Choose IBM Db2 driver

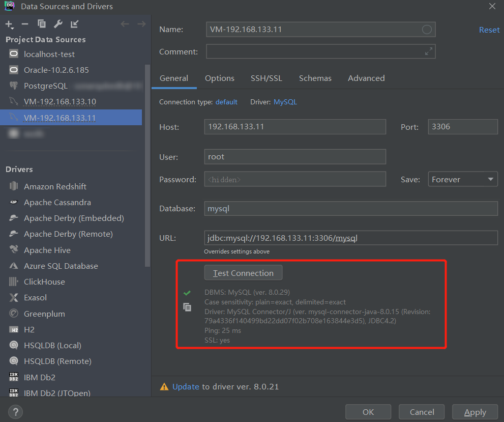(x=71, y=377)
